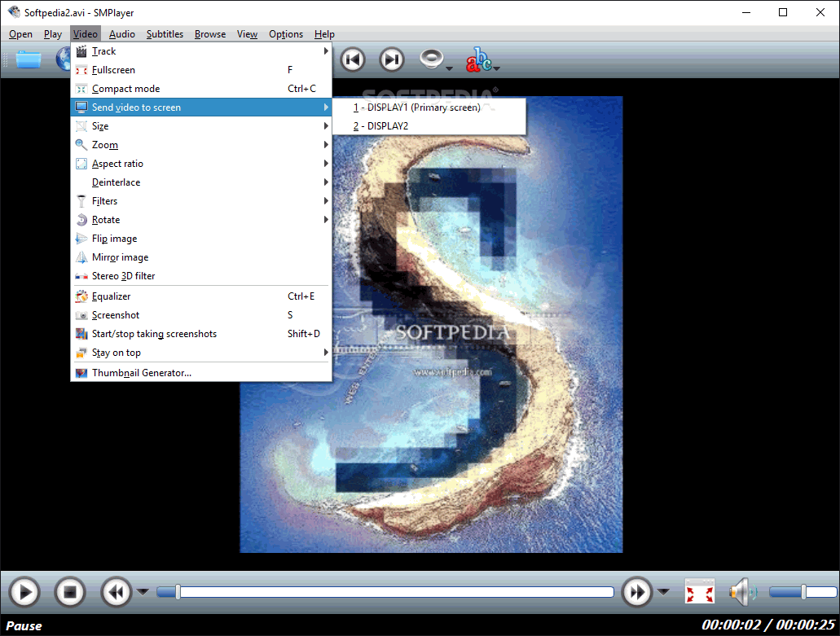This screenshot has height=636, width=840.
Task: Click the previous track toolbar button
Action: [x=353, y=59]
